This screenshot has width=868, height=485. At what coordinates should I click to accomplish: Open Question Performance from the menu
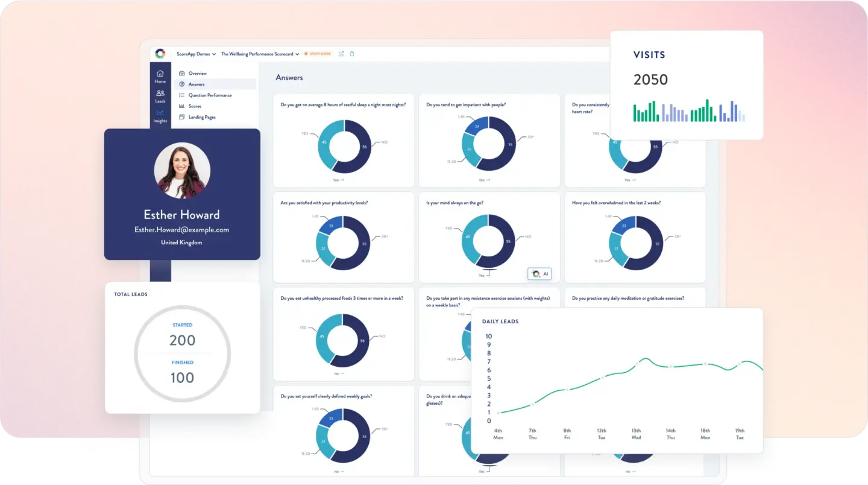210,95
